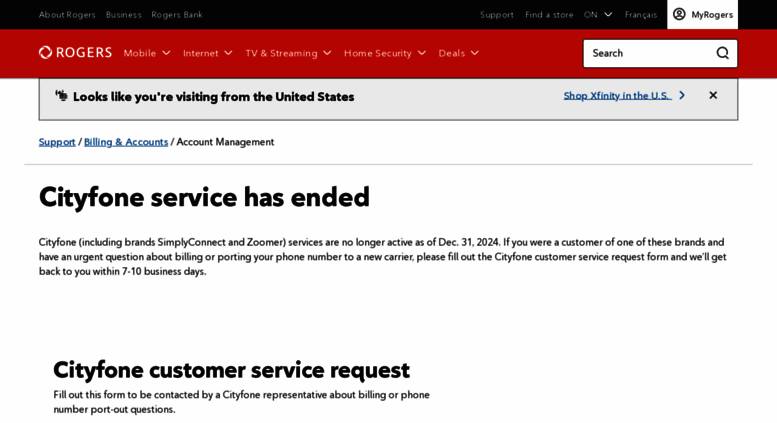Click the arrow next to Shop Xfinity
This screenshot has height=423, width=777.
(682, 96)
